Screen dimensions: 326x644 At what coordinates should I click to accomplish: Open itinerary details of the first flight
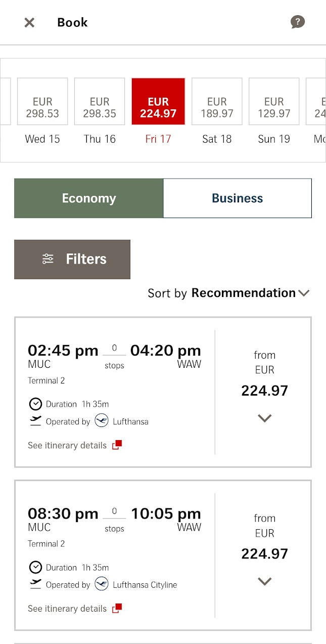pyautogui.click(x=66, y=445)
